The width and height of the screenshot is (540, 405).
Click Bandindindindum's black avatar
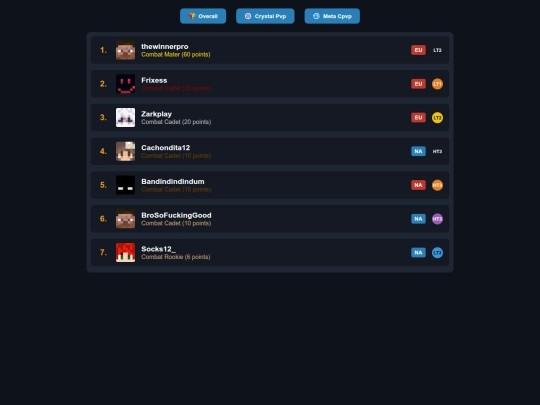point(125,185)
